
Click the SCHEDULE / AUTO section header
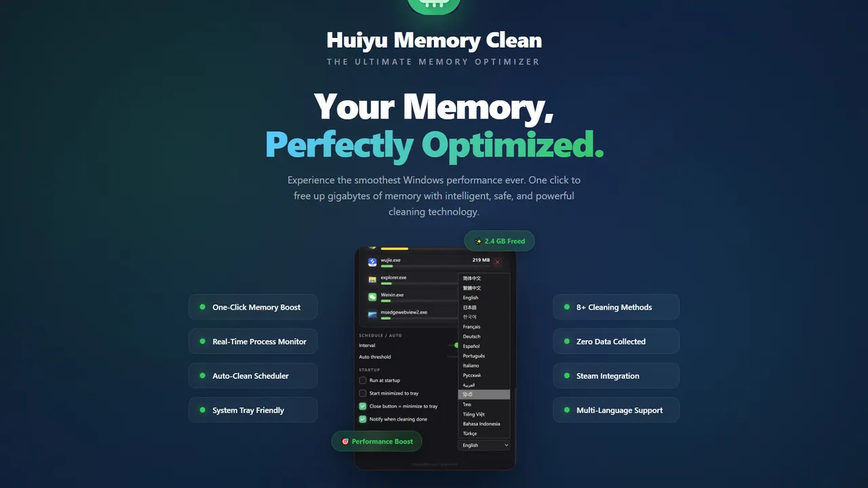coord(380,335)
